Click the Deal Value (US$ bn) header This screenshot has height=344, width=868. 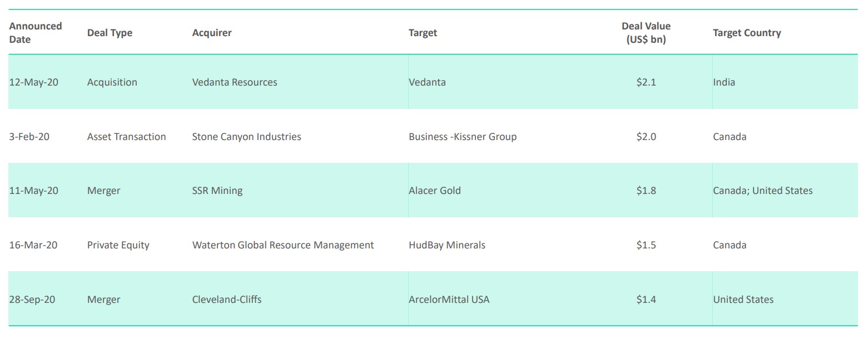[x=646, y=33]
